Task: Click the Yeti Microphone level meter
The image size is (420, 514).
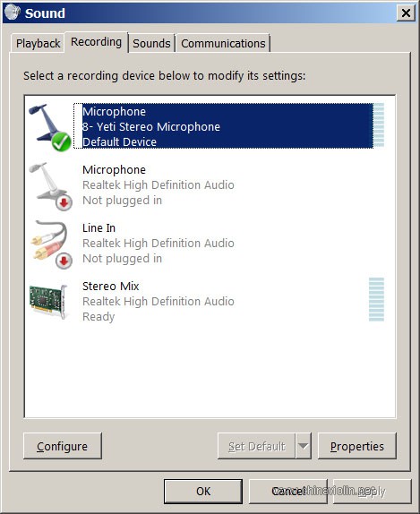Action: [x=379, y=124]
